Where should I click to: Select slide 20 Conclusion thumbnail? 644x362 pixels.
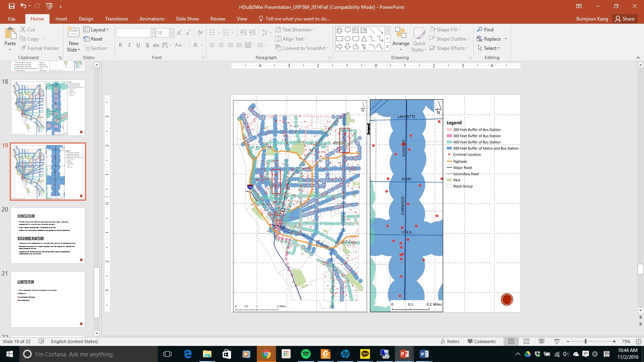(48, 235)
